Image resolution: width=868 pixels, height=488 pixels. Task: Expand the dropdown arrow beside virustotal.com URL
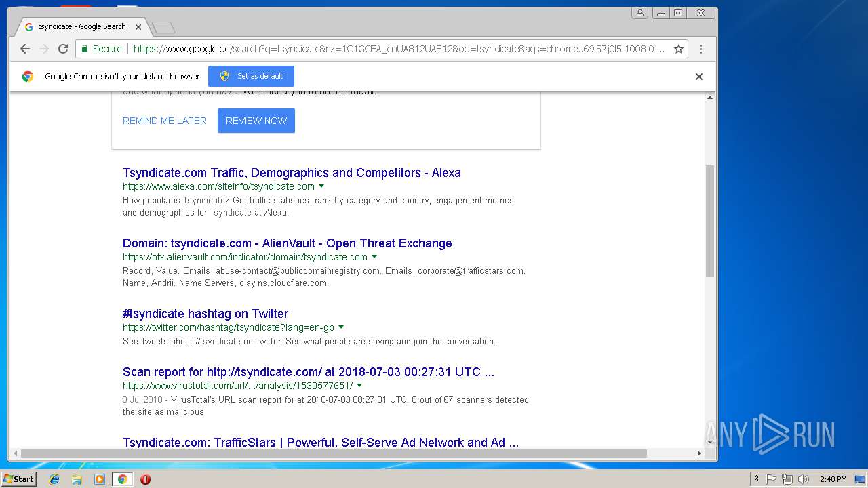click(x=359, y=386)
